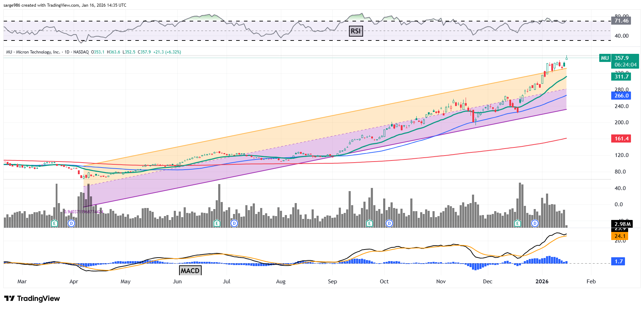Click the red 161.4 moving average label
Image resolution: width=644 pixels, height=309 pixels.
pyautogui.click(x=621, y=139)
